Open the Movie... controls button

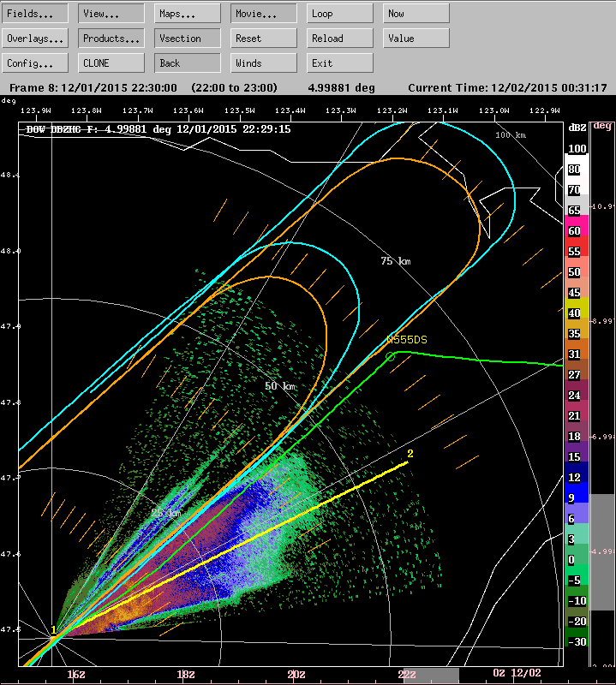click(264, 14)
